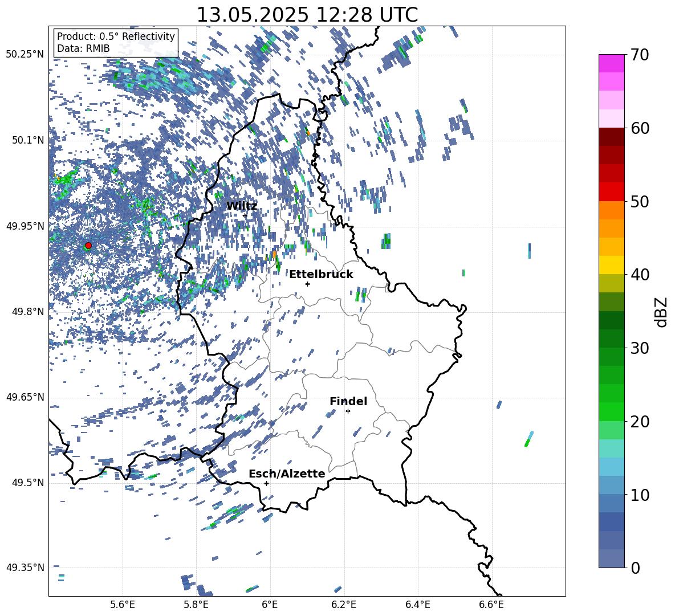675x616 pixels.
Task: Click the 49.8°N latitude label
Action: click(28, 312)
